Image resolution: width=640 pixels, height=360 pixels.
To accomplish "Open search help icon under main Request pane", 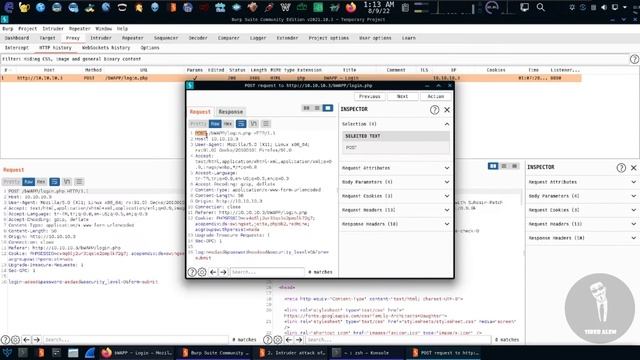I will (5, 340).
